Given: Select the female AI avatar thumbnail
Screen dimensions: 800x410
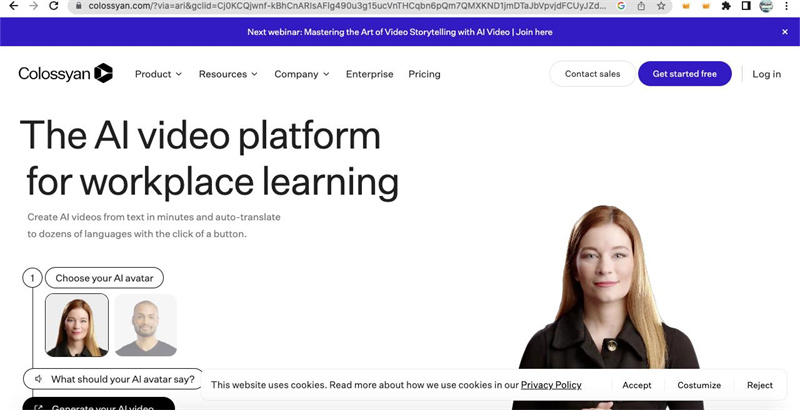Looking at the screenshot, I should 77,325.
